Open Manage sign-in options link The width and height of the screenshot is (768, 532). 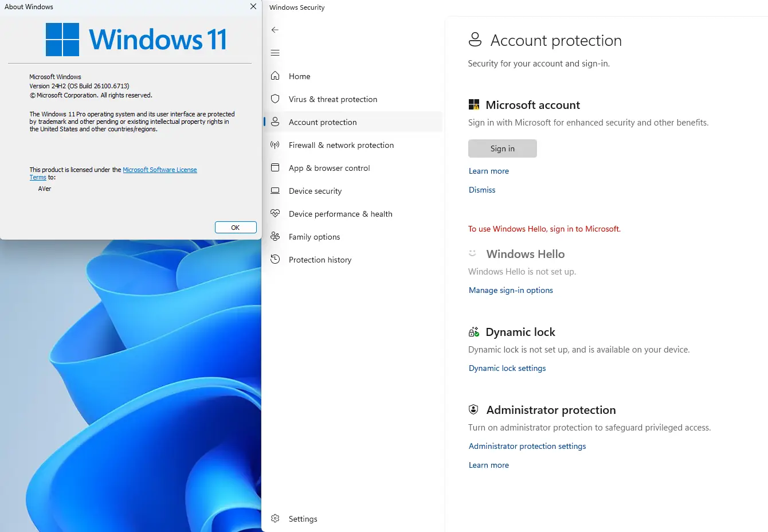pos(511,290)
